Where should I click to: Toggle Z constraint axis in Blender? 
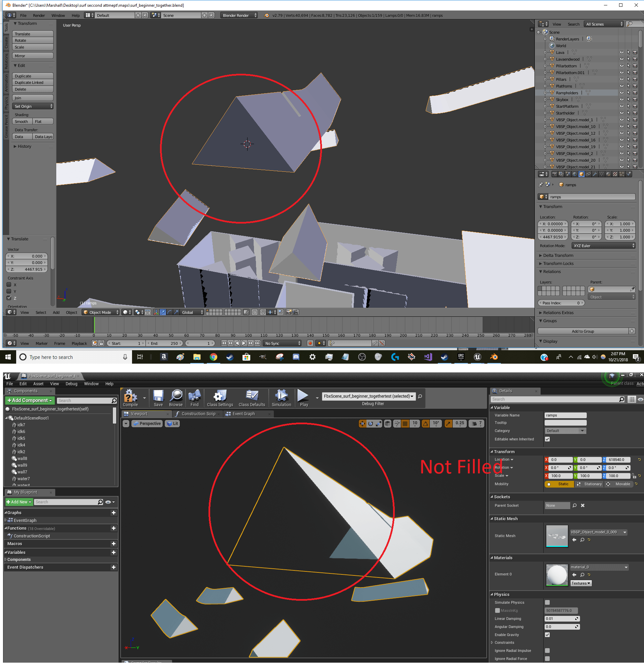point(9,298)
